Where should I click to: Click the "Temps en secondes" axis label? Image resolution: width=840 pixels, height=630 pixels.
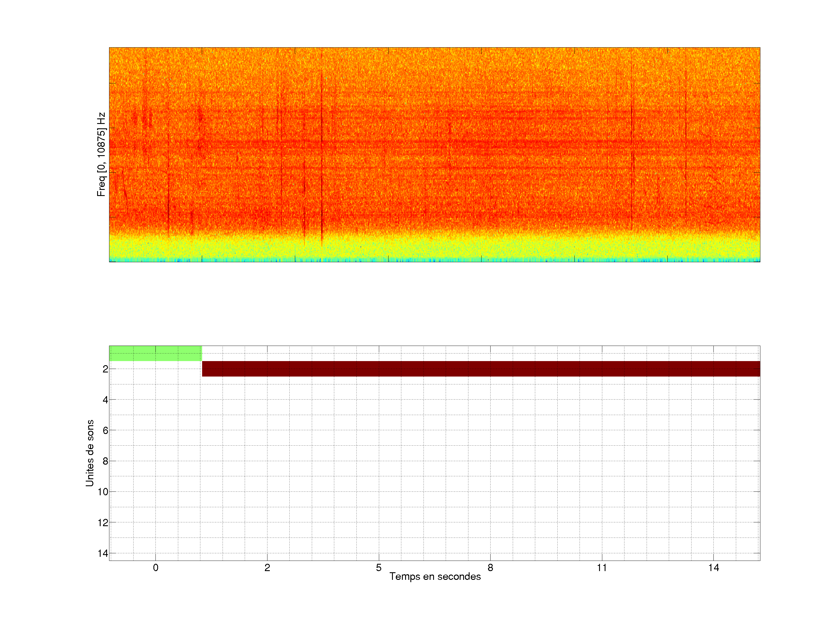[435, 576]
